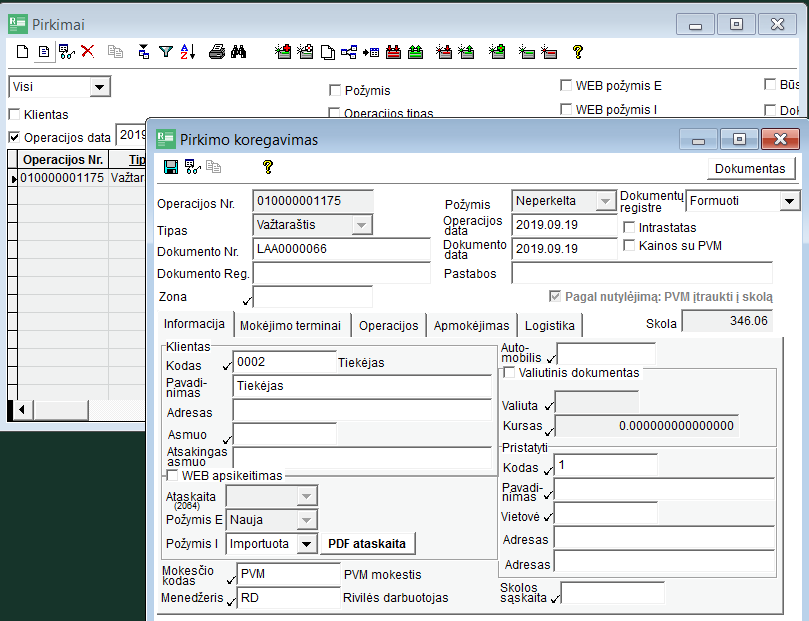Tick the Klientas filter checkbox in Pirkimai
The height and width of the screenshot is (621, 809).
point(14,114)
